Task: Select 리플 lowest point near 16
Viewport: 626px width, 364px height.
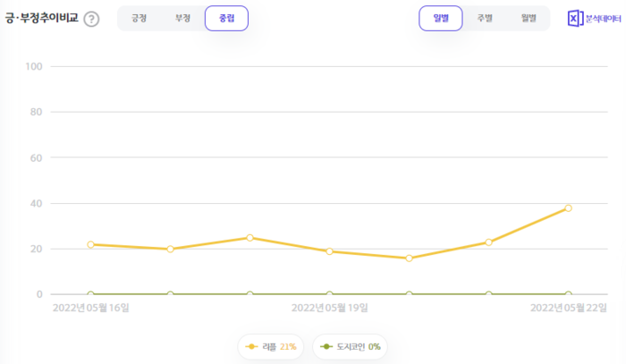Action: [409, 258]
